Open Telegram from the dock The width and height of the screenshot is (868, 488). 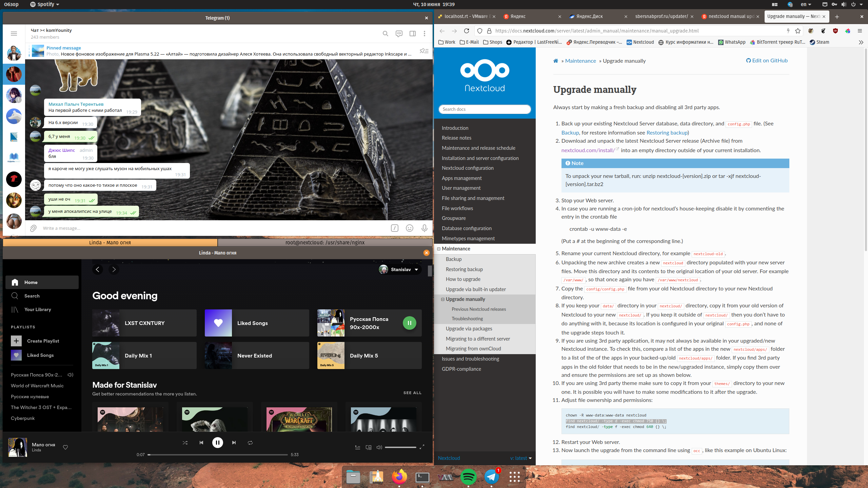click(491, 477)
